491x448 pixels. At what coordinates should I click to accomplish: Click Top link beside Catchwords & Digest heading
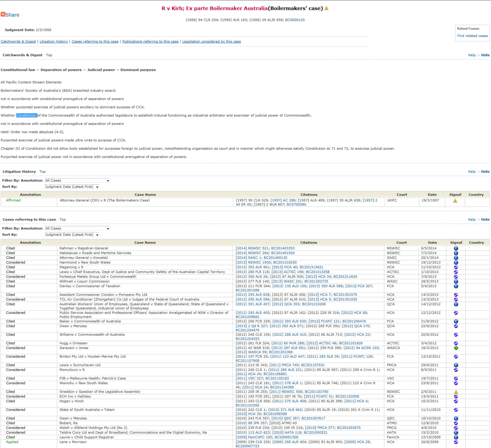coord(49,55)
